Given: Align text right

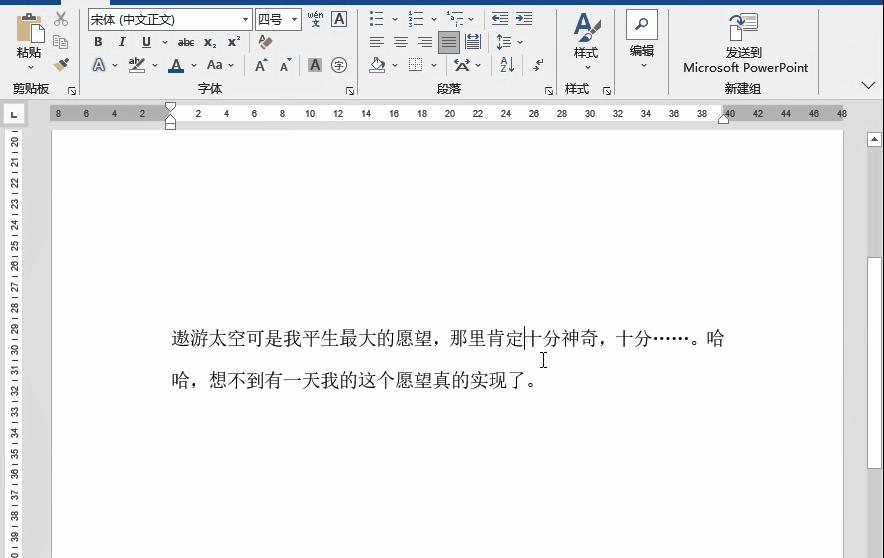Looking at the screenshot, I should (x=425, y=42).
